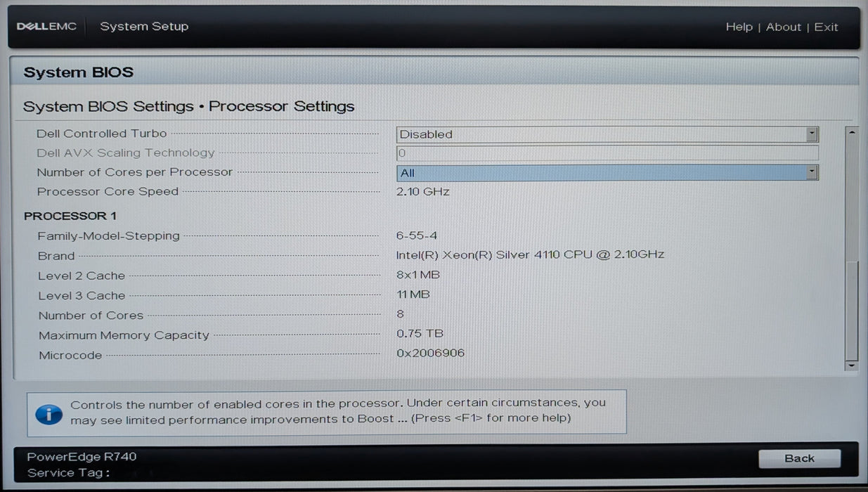Click the Brand label
Screen dimensions: 868x492
pyautogui.click(x=56, y=256)
